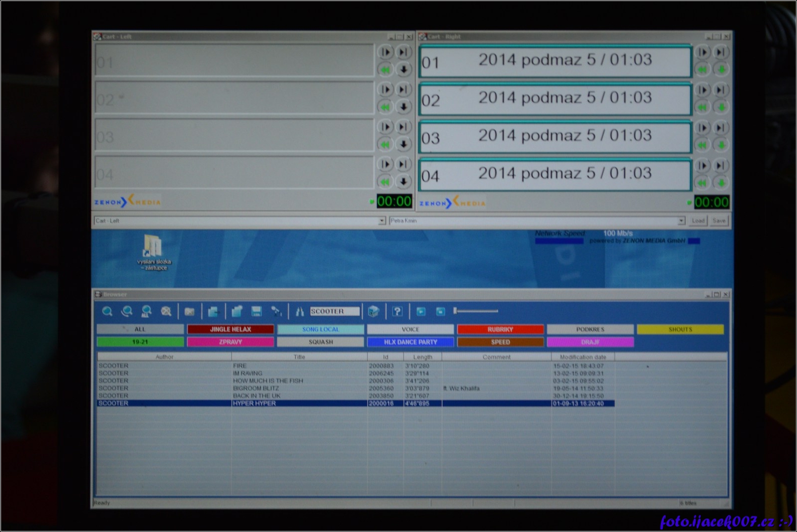Image resolution: width=797 pixels, height=532 pixels.
Task: Click the preview slider in Browser toolbar
Action: pos(476,311)
